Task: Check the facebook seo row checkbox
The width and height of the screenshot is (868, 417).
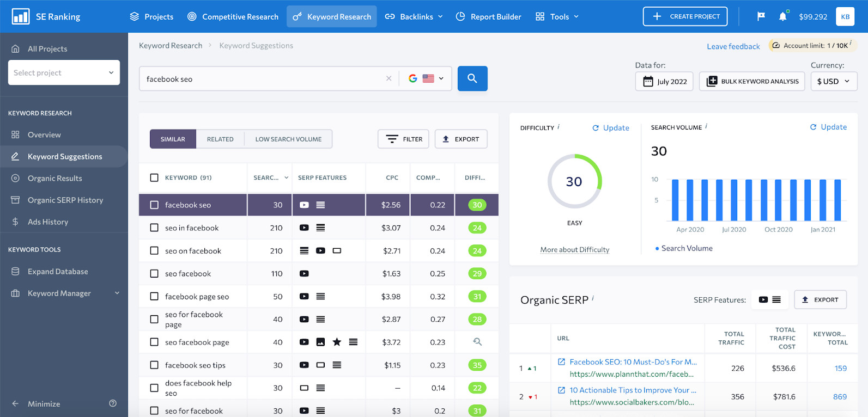Action: pos(154,205)
